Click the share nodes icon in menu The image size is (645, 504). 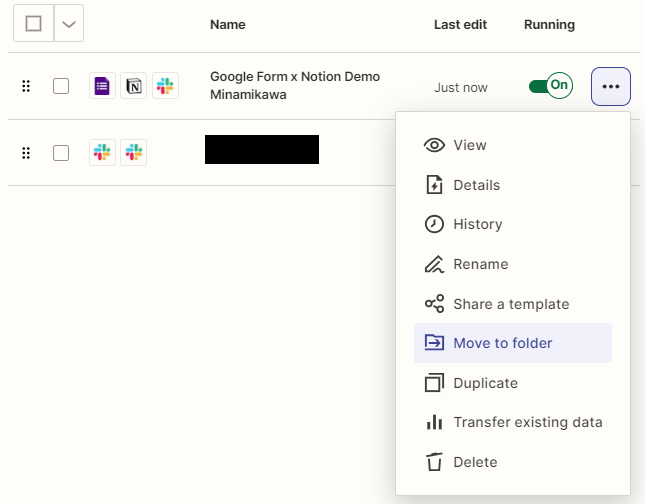tap(434, 304)
